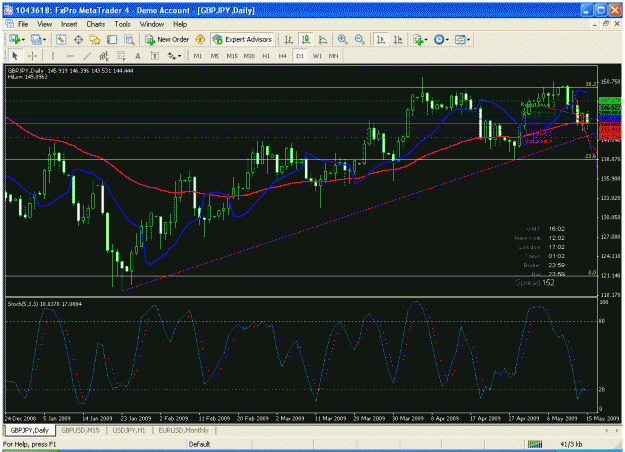Open the Templates dropdown

pyautogui.click(x=468, y=40)
